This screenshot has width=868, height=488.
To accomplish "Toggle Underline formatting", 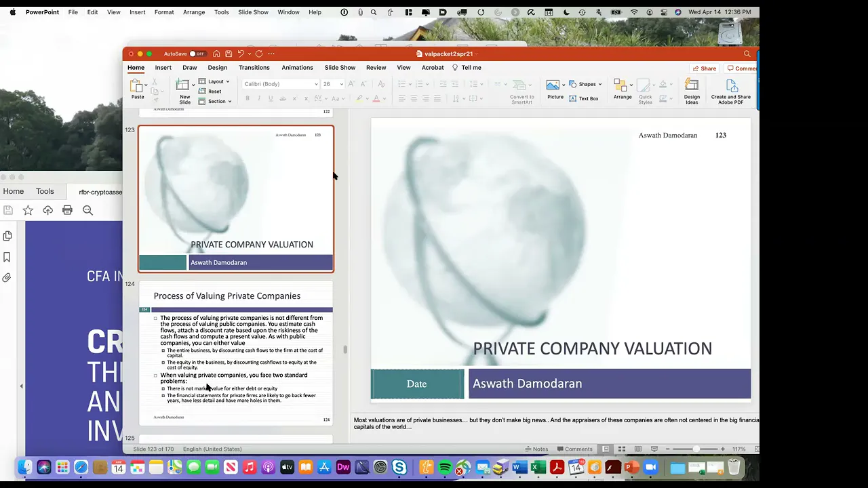I will [271, 99].
